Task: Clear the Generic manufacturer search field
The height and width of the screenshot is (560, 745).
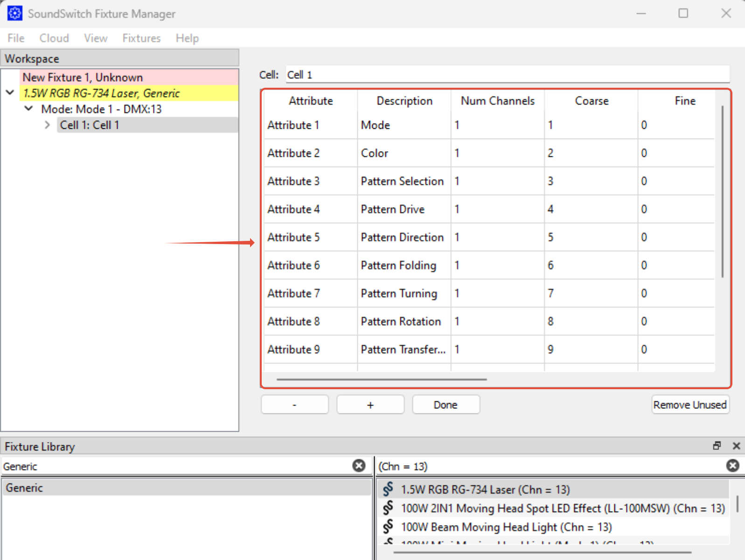Action: pos(359,466)
